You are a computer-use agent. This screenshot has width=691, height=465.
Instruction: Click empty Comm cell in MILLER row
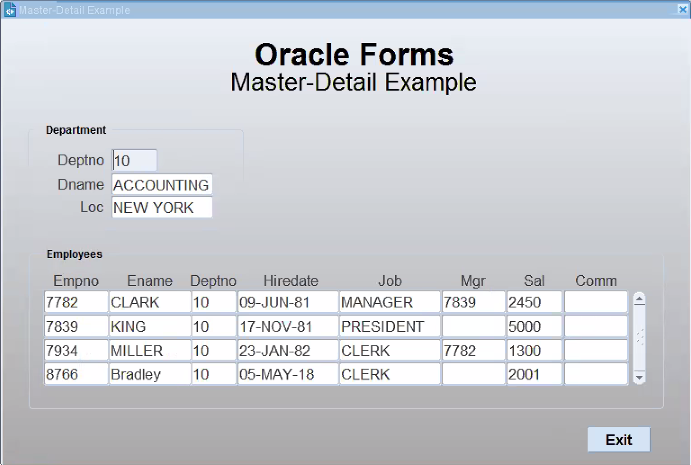tap(596, 350)
